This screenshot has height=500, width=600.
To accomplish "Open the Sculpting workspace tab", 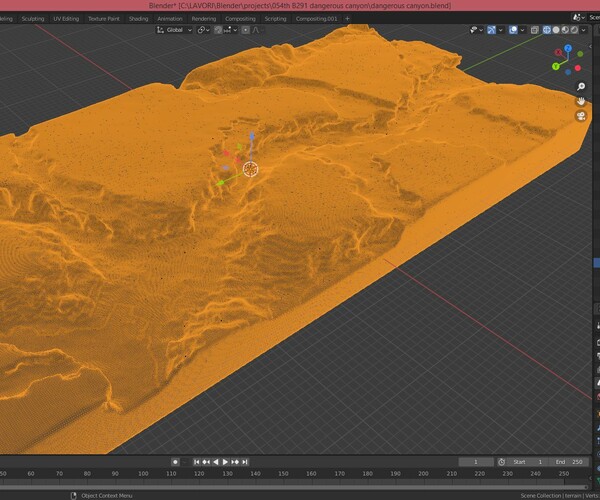I will pyautogui.click(x=33, y=18).
